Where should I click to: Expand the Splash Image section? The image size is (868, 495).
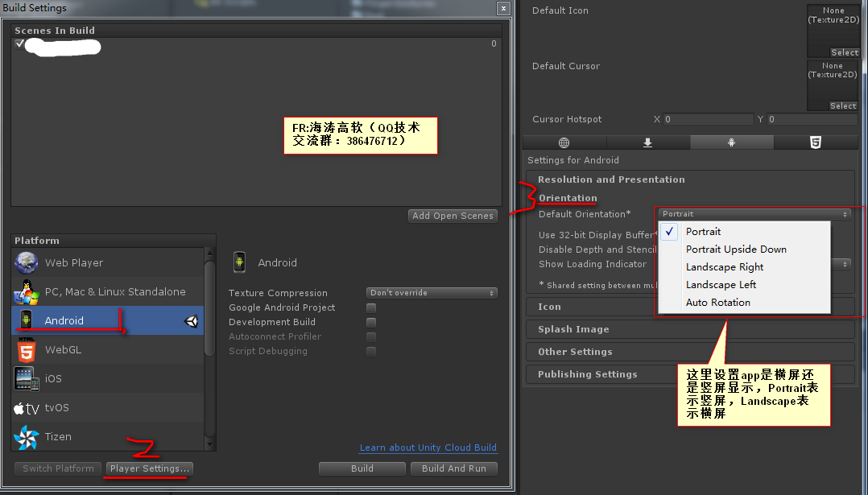click(x=690, y=329)
